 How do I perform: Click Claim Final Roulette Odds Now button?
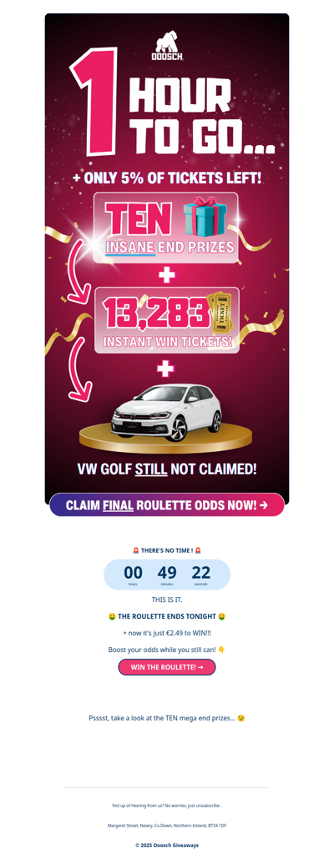pyautogui.click(x=167, y=504)
